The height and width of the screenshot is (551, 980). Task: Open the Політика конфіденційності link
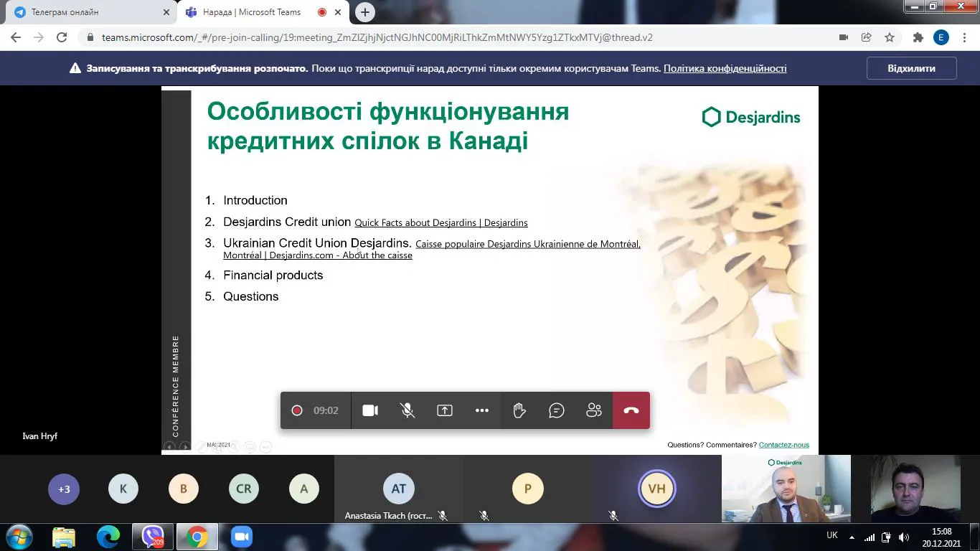725,68
